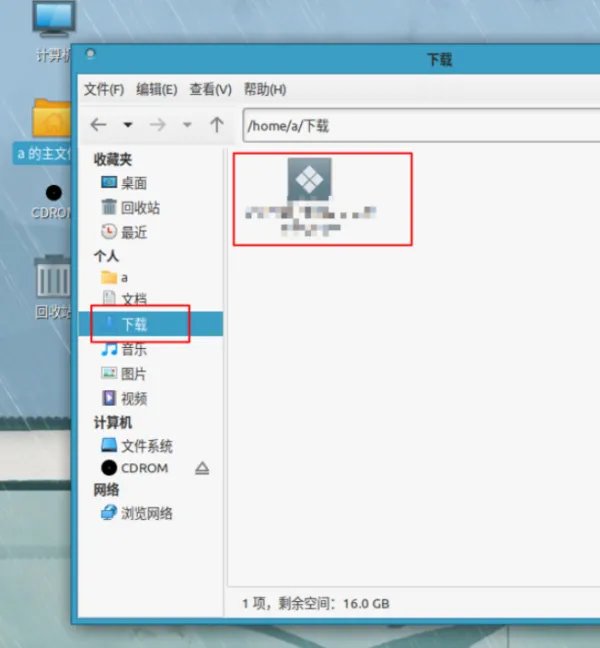Open 文档 in the sidebar

coord(151,298)
